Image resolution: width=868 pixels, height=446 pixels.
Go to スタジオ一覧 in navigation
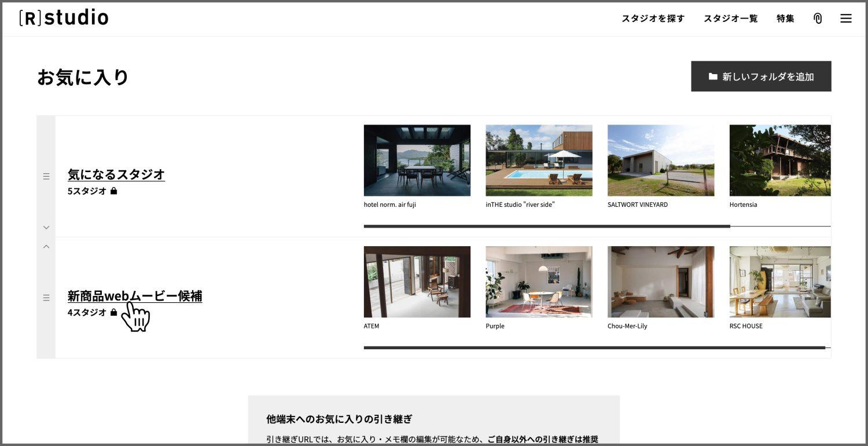pos(730,19)
